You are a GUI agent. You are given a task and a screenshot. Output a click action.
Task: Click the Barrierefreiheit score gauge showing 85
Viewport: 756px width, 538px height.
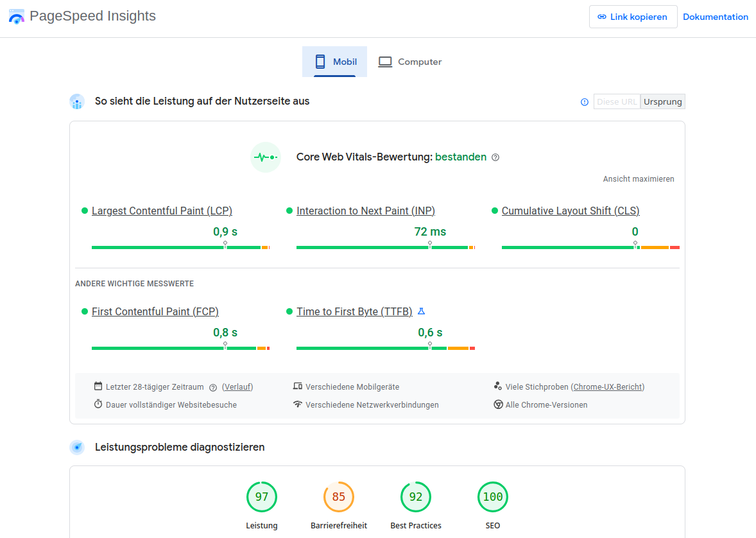[x=339, y=497]
